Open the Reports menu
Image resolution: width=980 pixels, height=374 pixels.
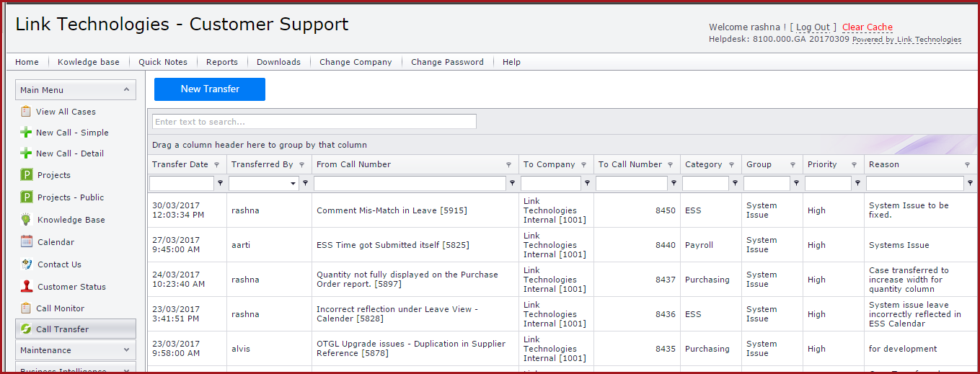click(x=222, y=62)
